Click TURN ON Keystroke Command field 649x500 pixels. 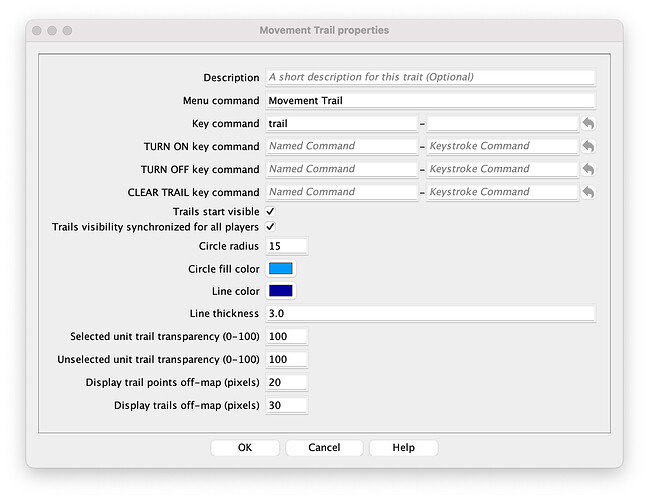[x=502, y=146]
